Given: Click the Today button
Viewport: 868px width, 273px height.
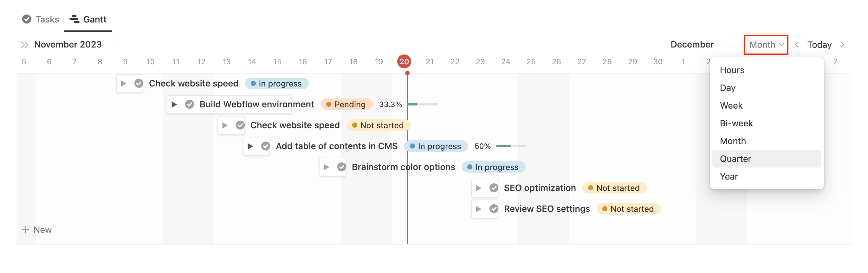Looking at the screenshot, I should (x=819, y=44).
